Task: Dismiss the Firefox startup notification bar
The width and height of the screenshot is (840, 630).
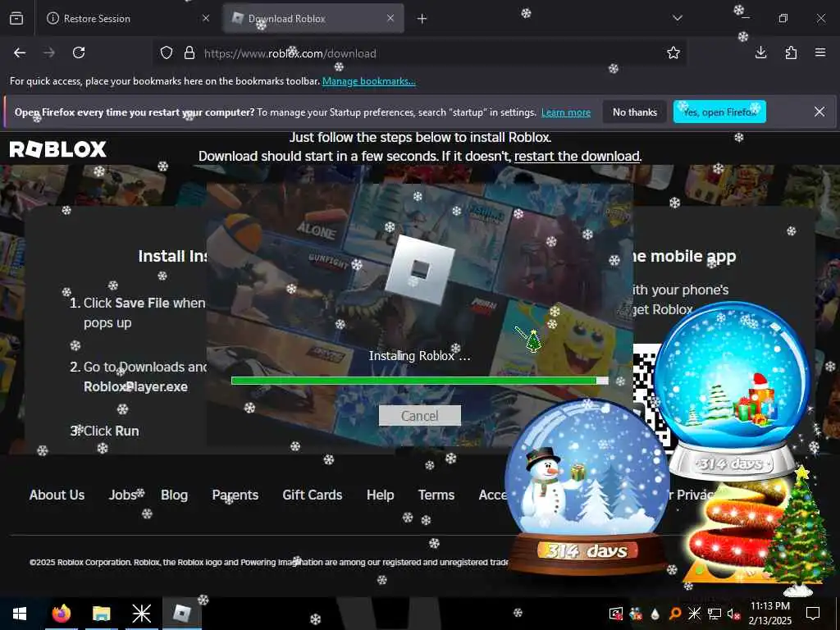Action: tap(819, 112)
